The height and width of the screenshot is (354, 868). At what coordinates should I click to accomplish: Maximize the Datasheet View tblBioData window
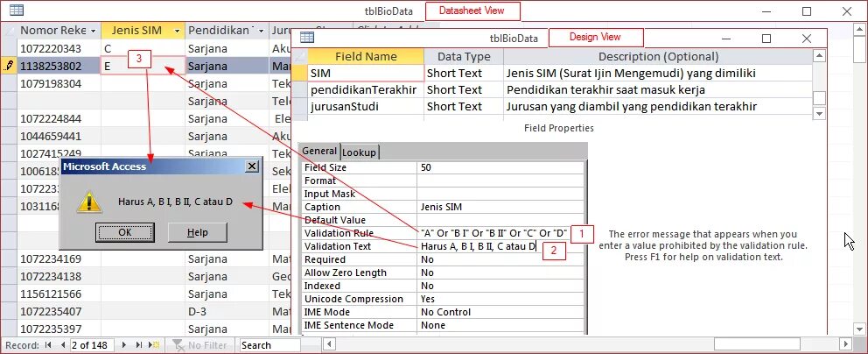click(807, 11)
